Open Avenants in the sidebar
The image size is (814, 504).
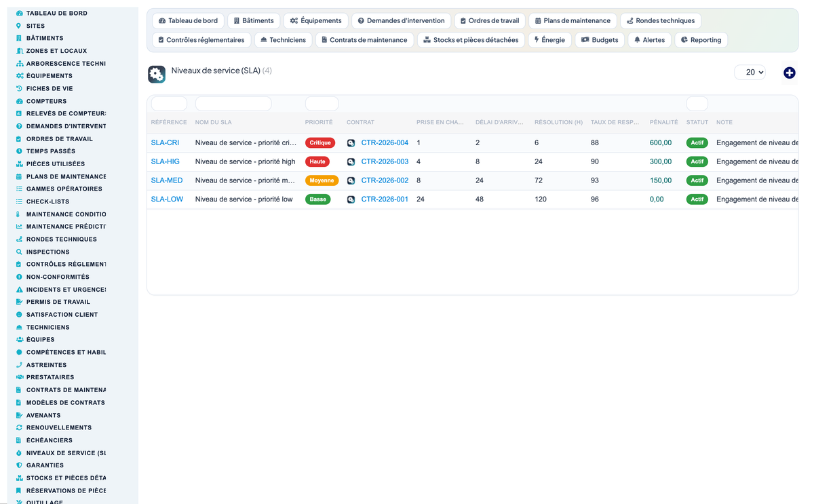point(43,415)
